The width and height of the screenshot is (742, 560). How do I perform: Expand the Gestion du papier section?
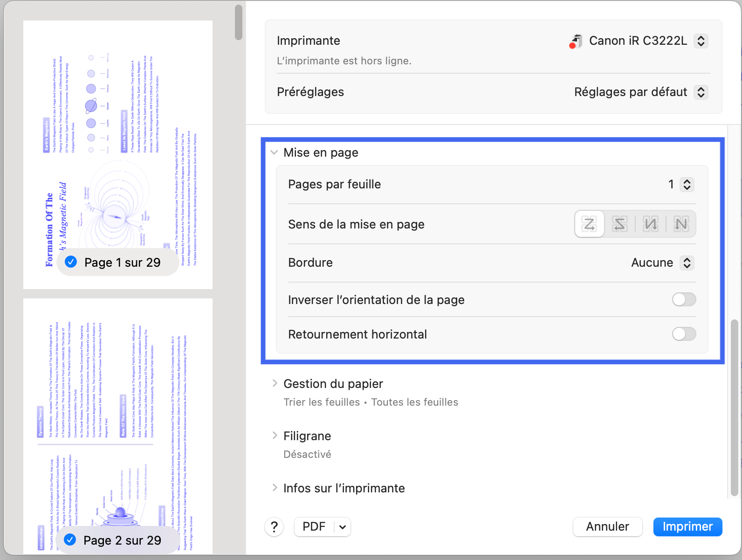[x=275, y=383]
